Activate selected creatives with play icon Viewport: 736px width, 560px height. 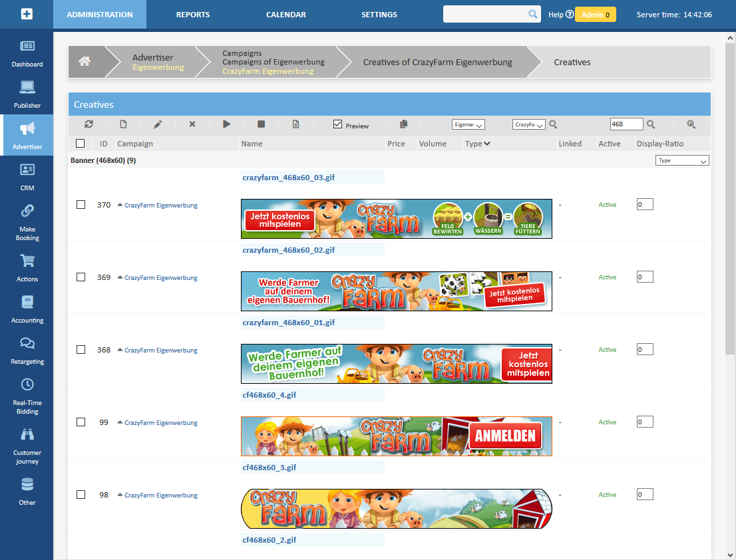227,124
